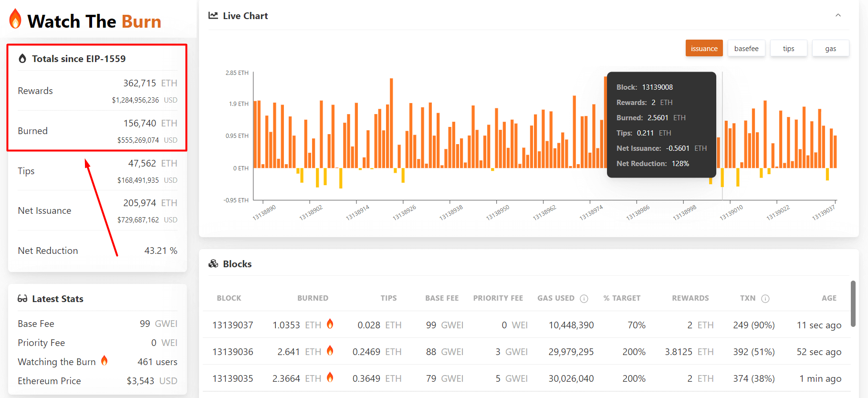868x398 pixels.
Task: Click the cubes icon beside Blocks heading
Action: pyautogui.click(x=213, y=264)
